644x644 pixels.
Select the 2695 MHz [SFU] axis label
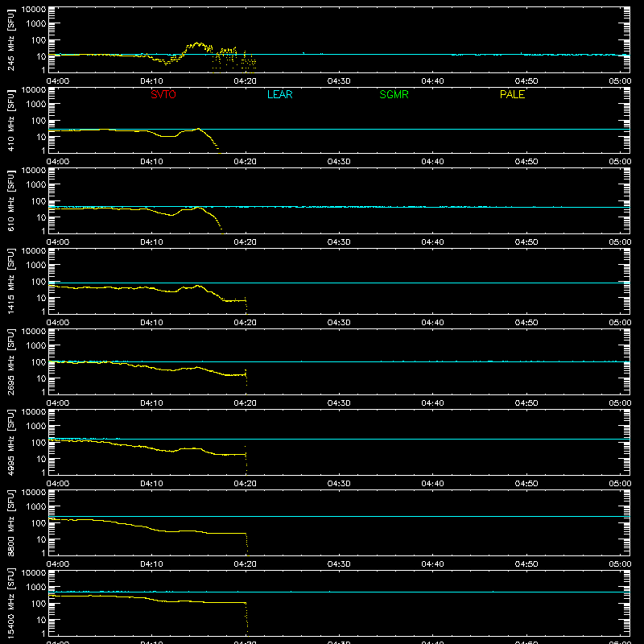10,361
